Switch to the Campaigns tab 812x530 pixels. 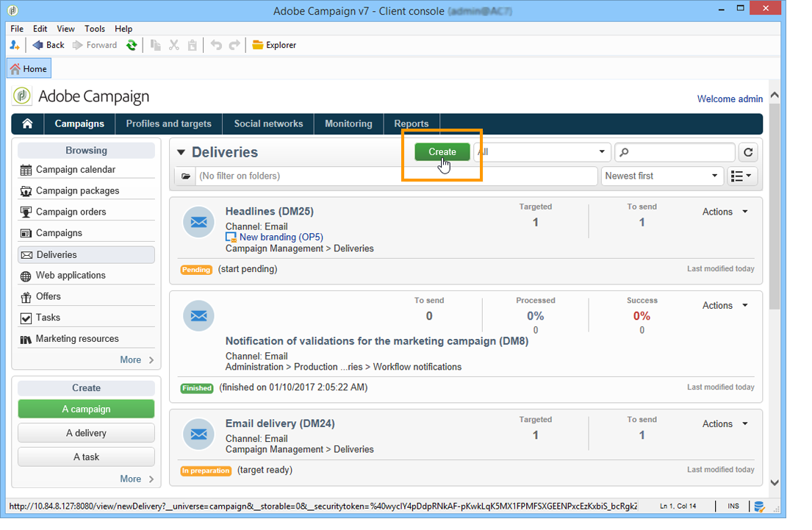click(79, 123)
